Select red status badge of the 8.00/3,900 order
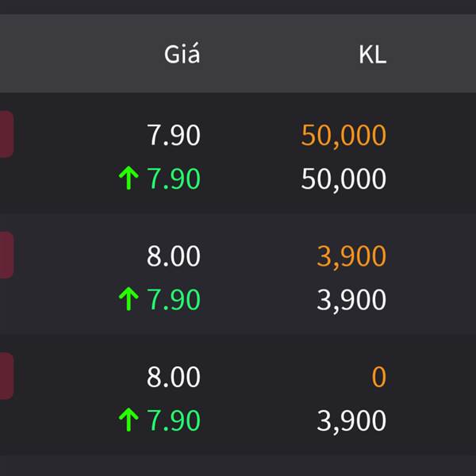Screen dimensions: 476x476 tap(6, 255)
